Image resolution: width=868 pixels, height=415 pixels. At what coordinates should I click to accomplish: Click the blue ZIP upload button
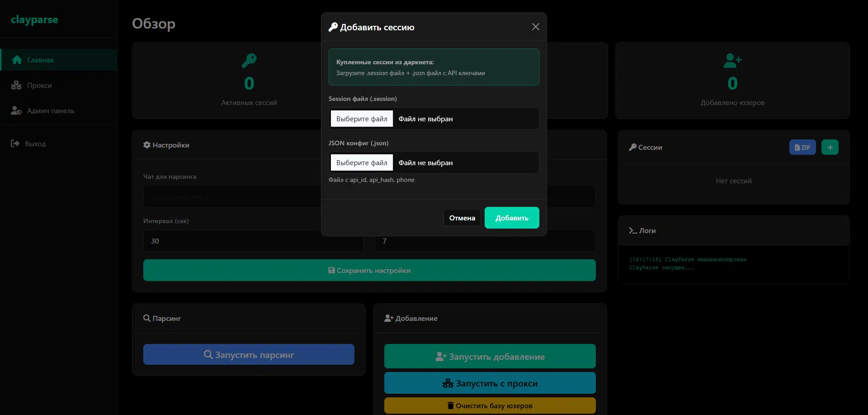[802, 147]
